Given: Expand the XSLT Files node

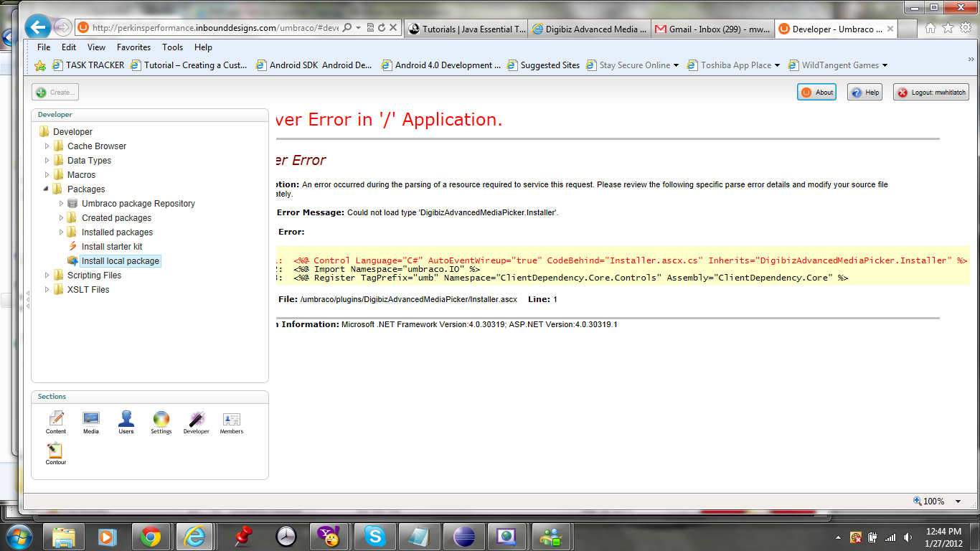Looking at the screenshot, I should [47, 290].
